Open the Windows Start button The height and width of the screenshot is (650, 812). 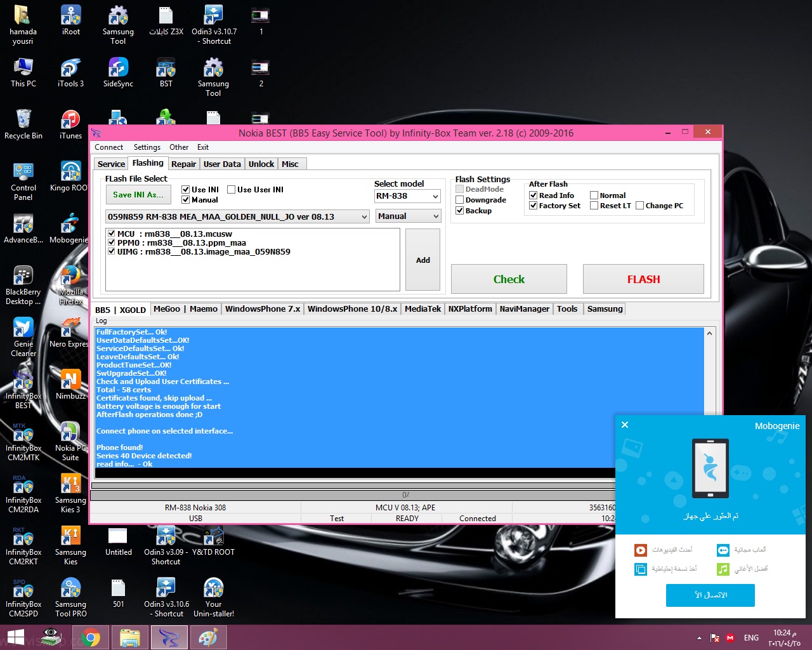tap(15, 637)
